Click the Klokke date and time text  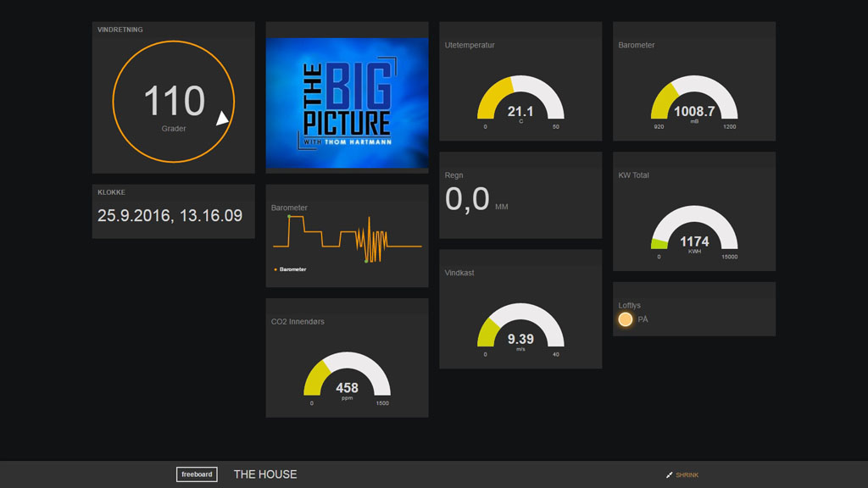170,215
